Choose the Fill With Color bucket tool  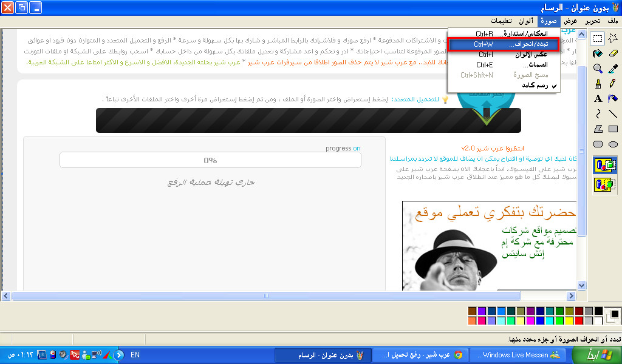click(598, 54)
